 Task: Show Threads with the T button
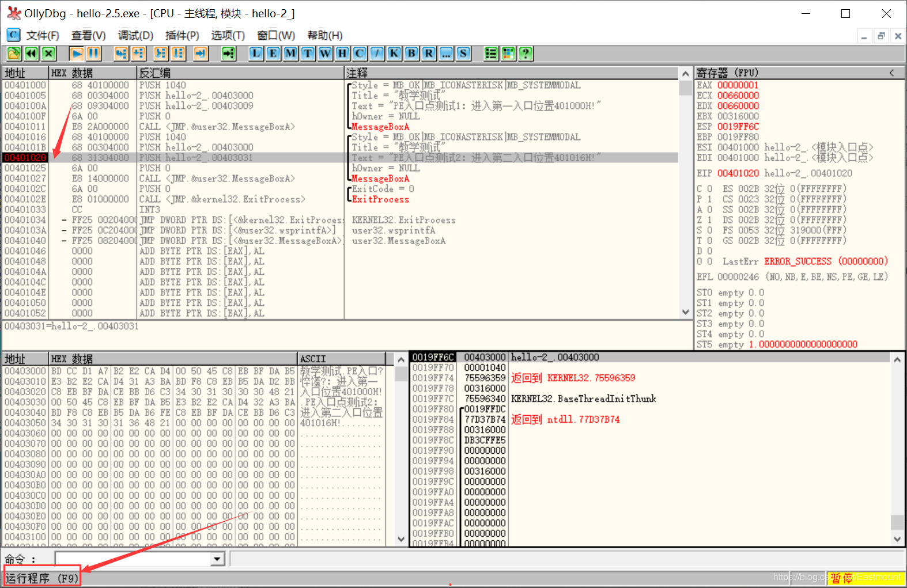(308, 54)
